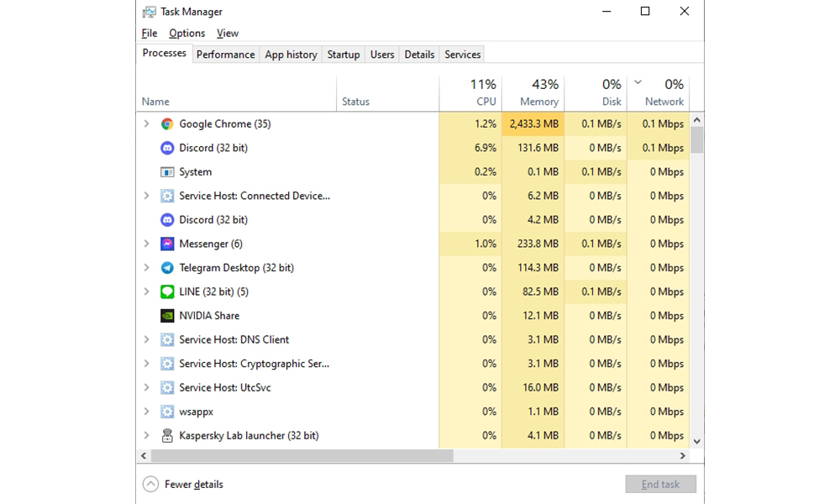Collapse view with Fewer details arrow icon
This screenshot has width=840, height=504.
coord(150,484)
